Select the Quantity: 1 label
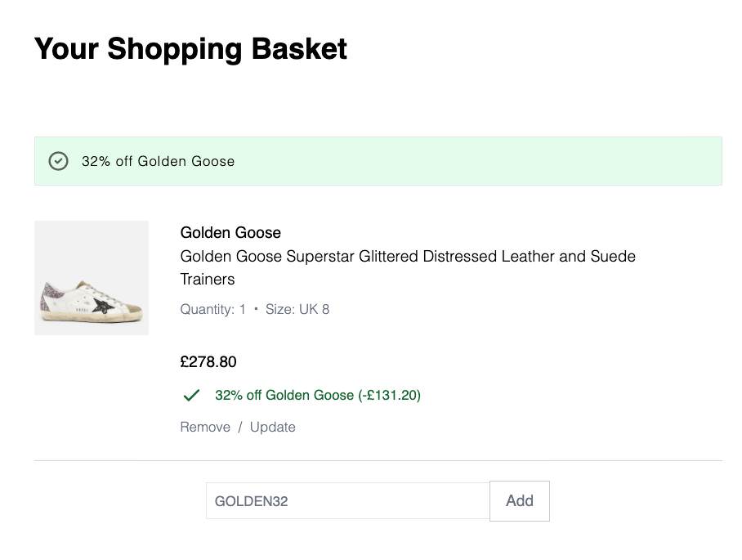Viewport: 742px width, 560px height. point(212,309)
